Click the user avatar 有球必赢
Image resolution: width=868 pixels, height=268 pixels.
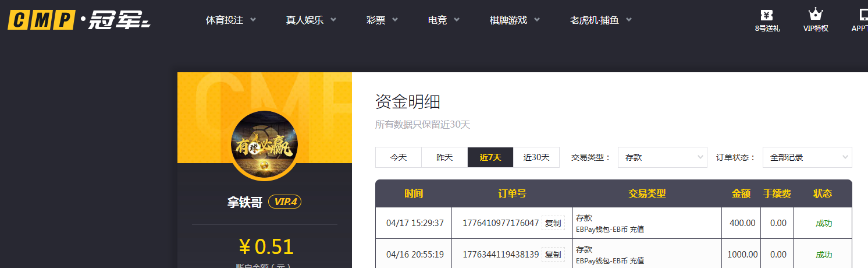265,144
